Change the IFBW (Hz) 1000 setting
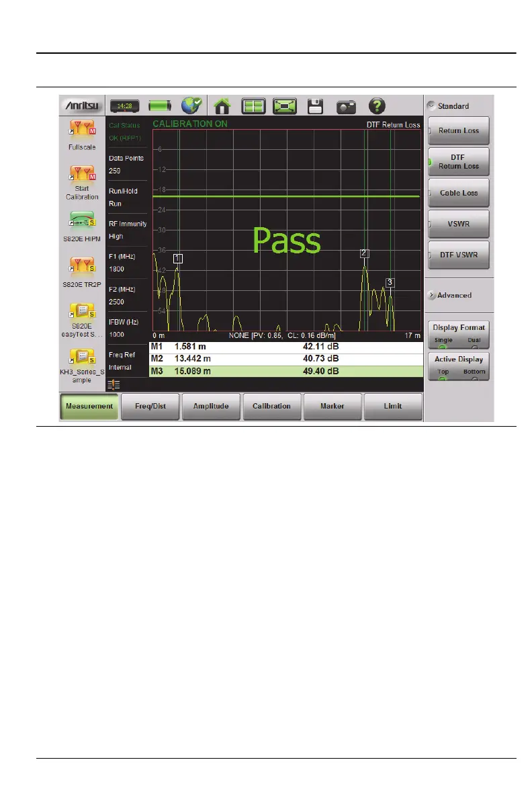 pos(127,328)
